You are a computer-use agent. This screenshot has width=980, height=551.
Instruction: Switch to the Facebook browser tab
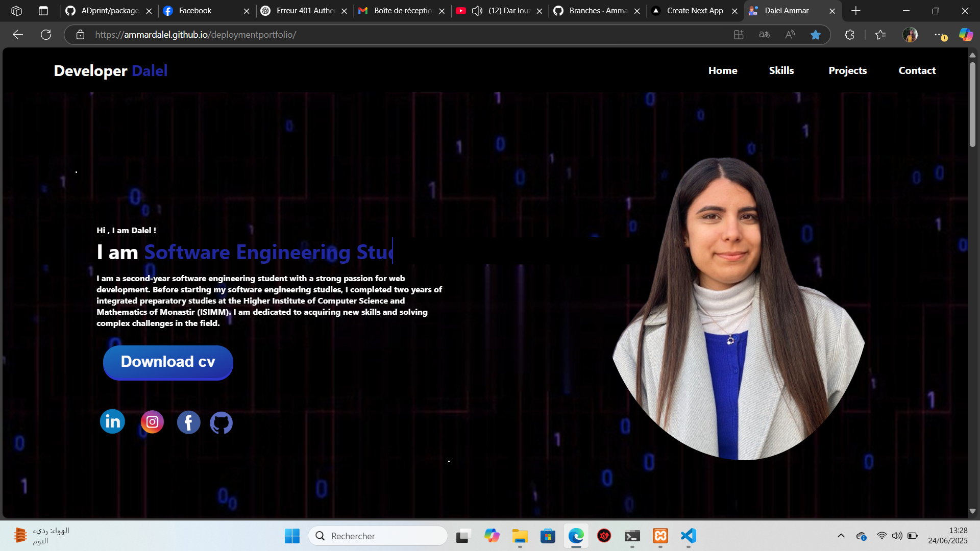point(206,11)
